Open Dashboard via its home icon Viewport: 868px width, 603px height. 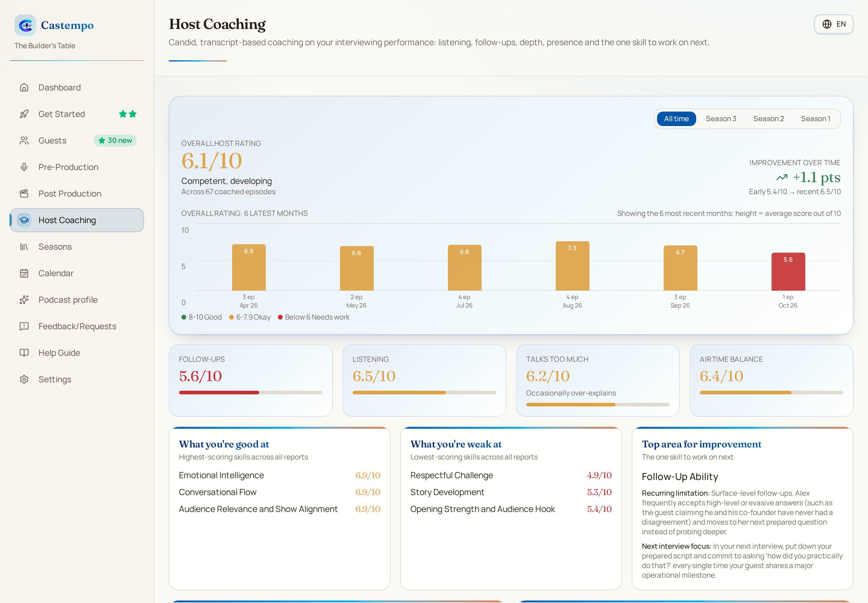24,87
